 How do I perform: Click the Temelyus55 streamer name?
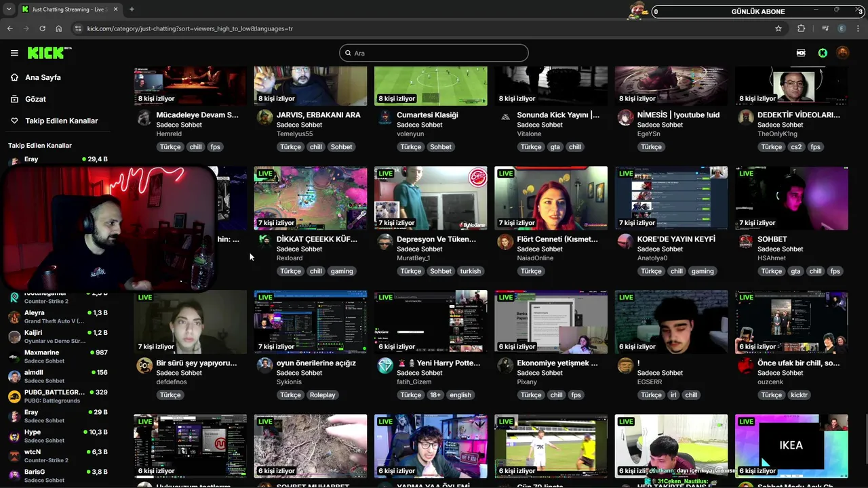295,134
